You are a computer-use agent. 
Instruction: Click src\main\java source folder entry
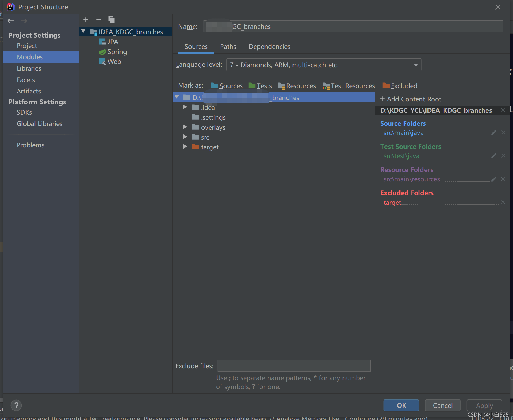403,133
